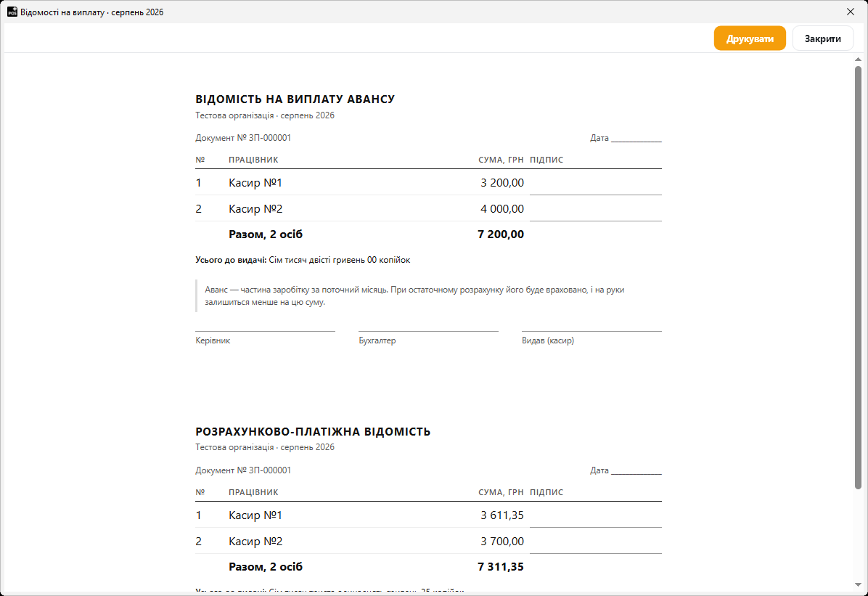
Task: Click the 'Дата' field of the payroll statement
Action: (x=626, y=470)
